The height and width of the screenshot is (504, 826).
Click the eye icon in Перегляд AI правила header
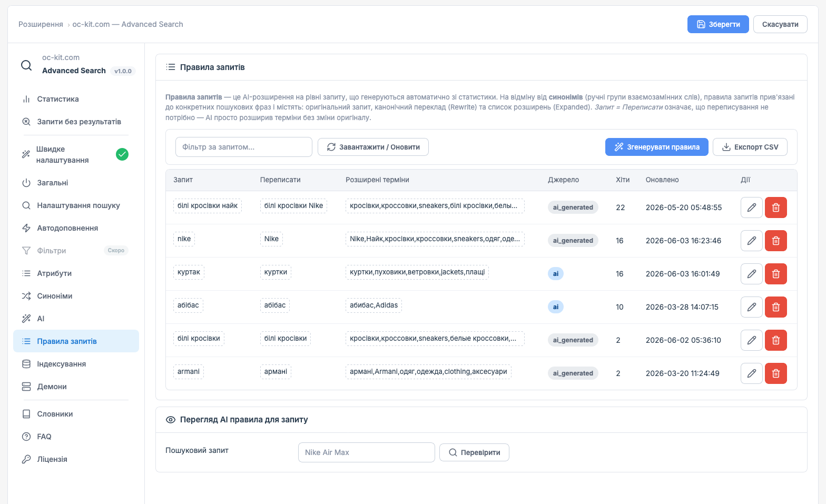tap(171, 420)
